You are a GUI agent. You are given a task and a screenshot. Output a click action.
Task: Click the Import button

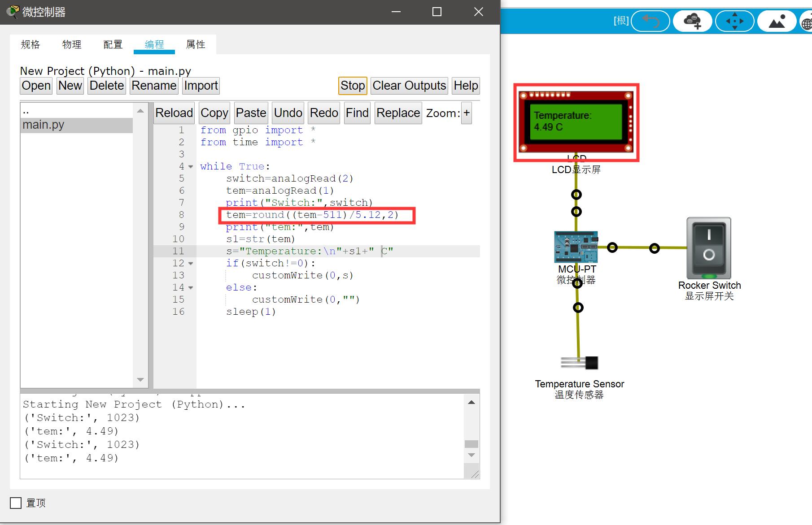(x=201, y=86)
